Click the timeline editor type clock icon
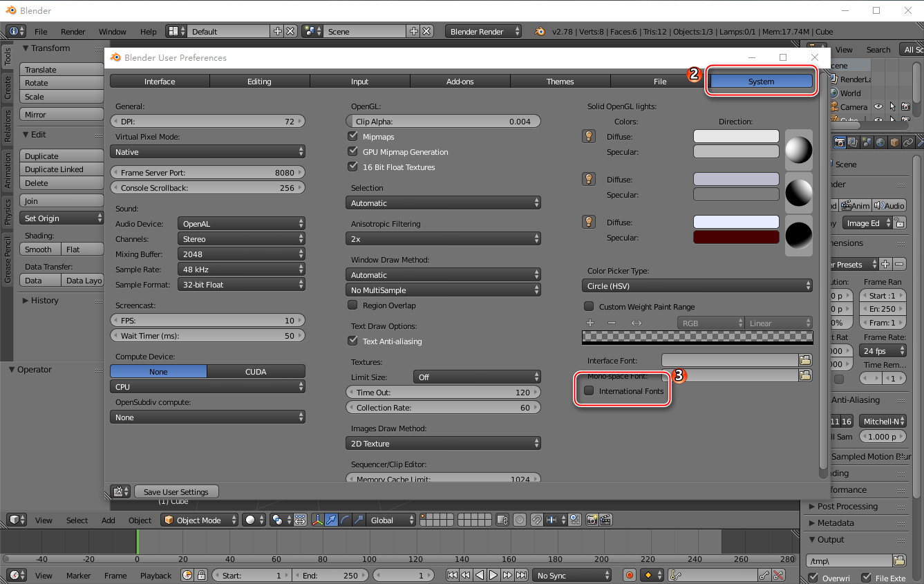Viewport: 924px width, 584px height. pyautogui.click(x=17, y=575)
